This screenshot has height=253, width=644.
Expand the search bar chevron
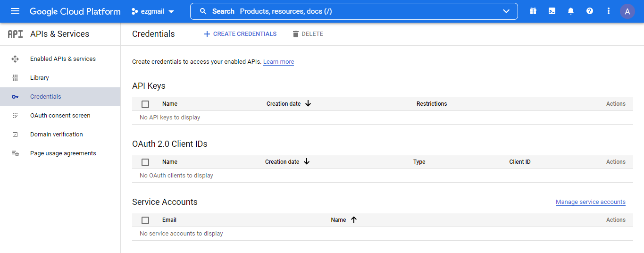click(x=506, y=11)
